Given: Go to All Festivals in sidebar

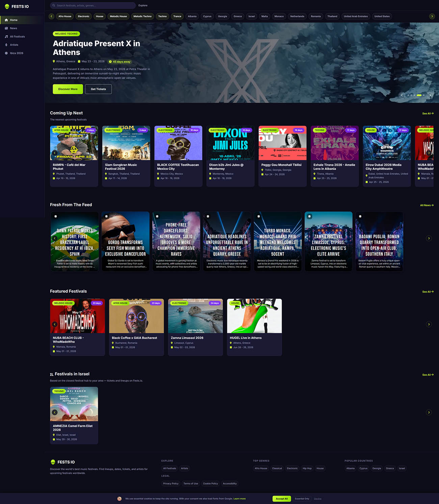Looking at the screenshot, I should point(17,36).
